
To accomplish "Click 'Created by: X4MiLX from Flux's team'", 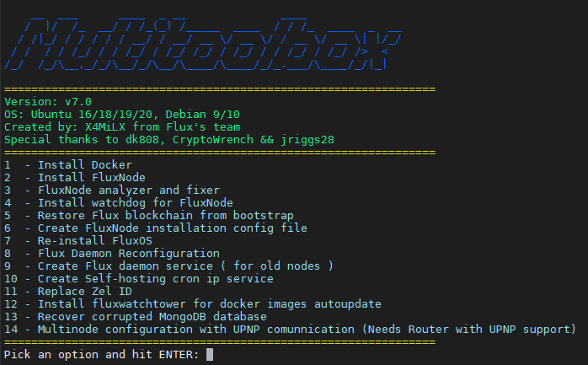I will [122, 127].
